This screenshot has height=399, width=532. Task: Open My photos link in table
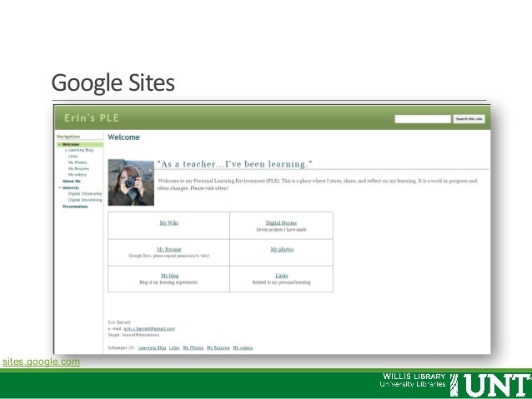[282, 249]
